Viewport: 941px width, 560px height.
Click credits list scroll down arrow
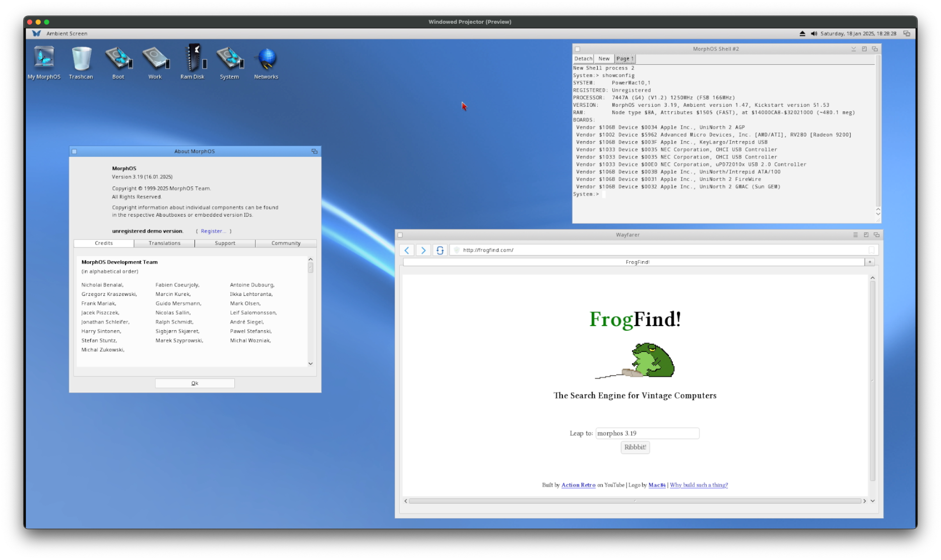coord(310,363)
